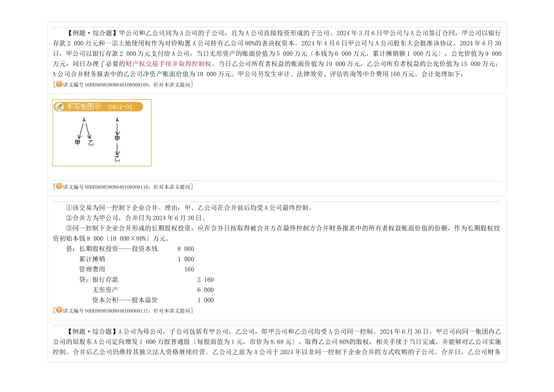Click the credit amount 2 160
554x392 pixels.
(206, 279)
